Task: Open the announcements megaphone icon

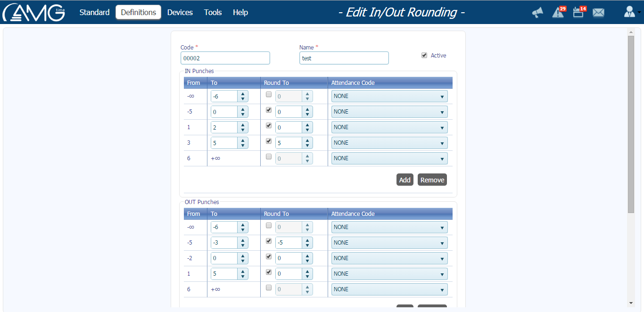Action: click(x=537, y=13)
